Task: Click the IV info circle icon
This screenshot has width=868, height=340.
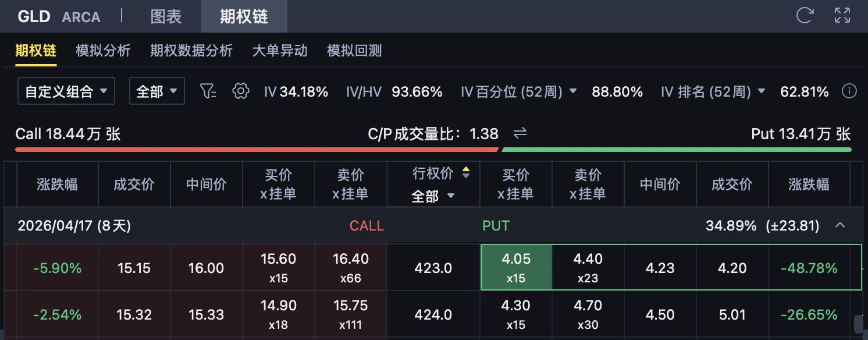Action: coord(849,91)
